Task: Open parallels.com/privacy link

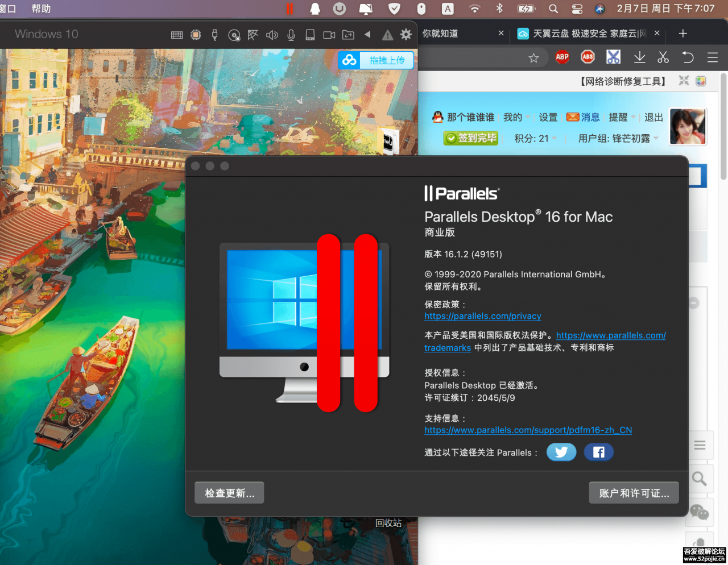Action: [482, 316]
